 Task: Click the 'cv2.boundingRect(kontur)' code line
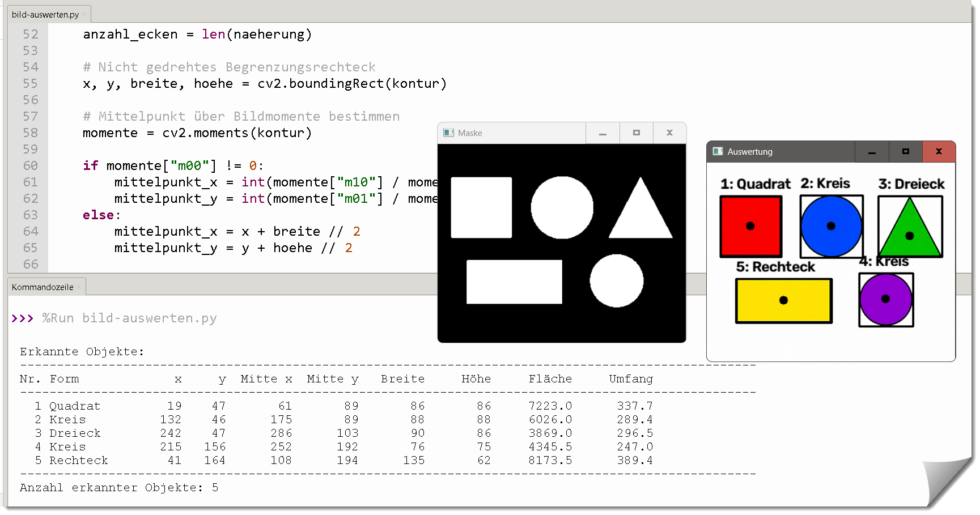pyautogui.click(x=265, y=84)
